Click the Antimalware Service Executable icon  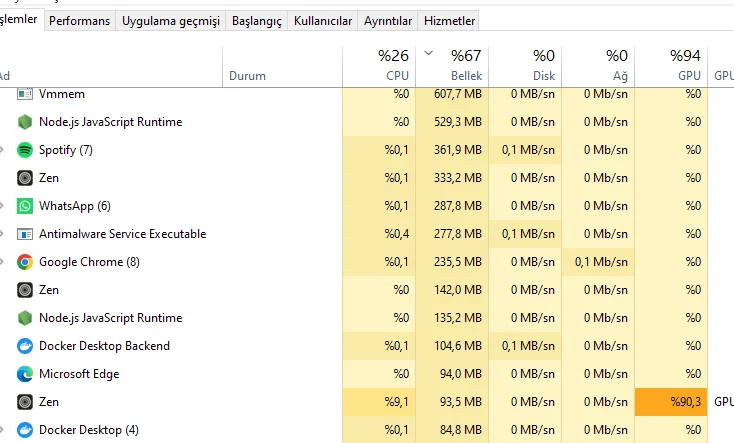click(x=25, y=234)
